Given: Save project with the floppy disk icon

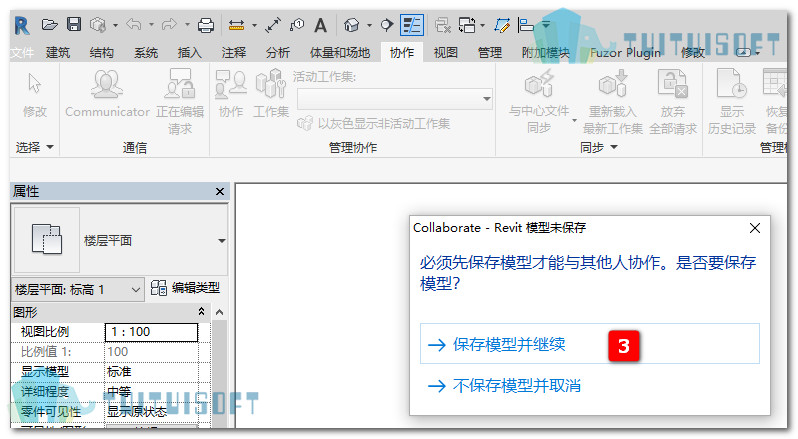Looking at the screenshot, I should (x=74, y=24).
